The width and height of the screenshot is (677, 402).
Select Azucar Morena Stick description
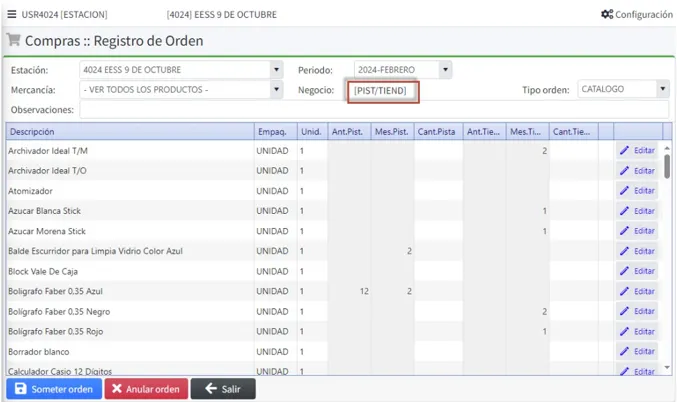click(x=47, y=231)
